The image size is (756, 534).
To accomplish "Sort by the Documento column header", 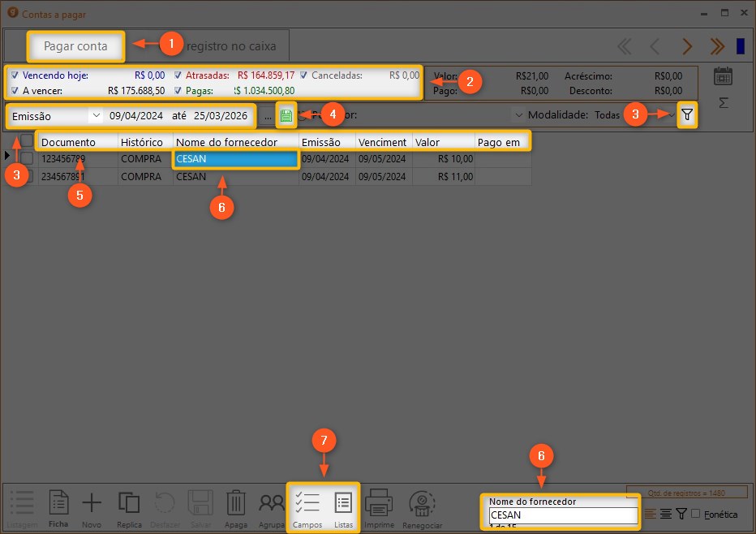I will click(x=78, y=142).
